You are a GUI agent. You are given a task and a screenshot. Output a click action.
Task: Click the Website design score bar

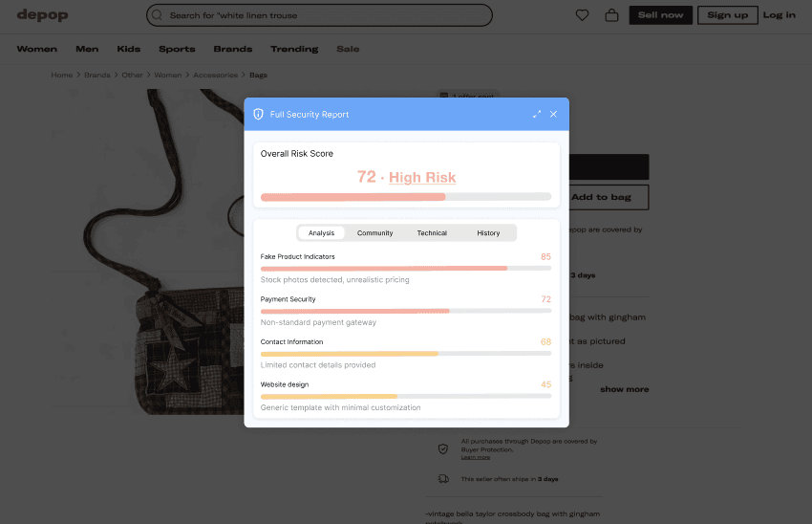click(x=406, y=396)
